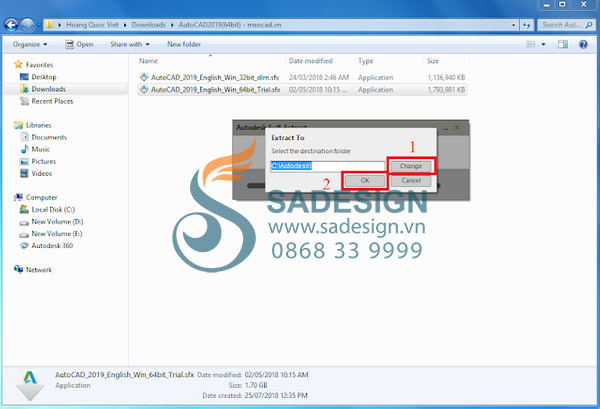Click AutoCAD file icon in details pane

[30, 385]
